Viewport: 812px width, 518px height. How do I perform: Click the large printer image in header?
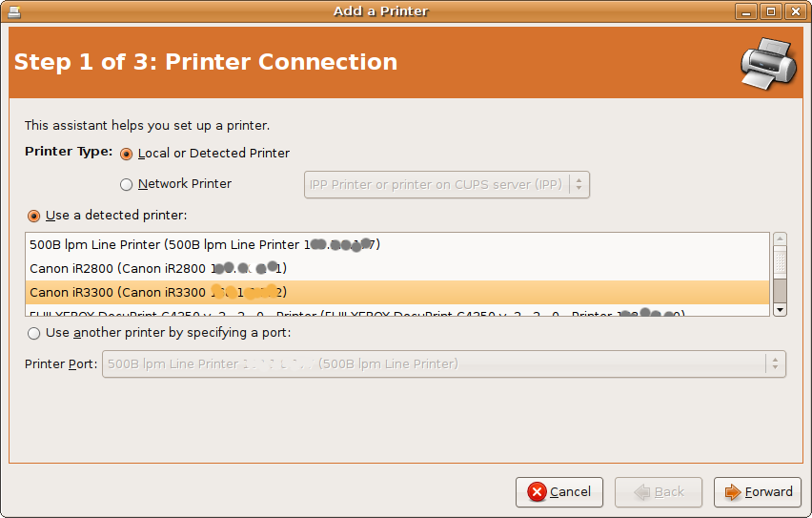pyautogui.click(x=768, y=63)
